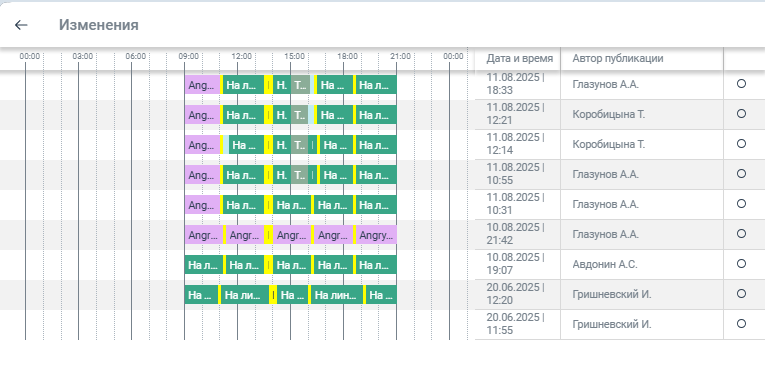Click purple Ang... block in 18:33 row

[x=202, y=84]
